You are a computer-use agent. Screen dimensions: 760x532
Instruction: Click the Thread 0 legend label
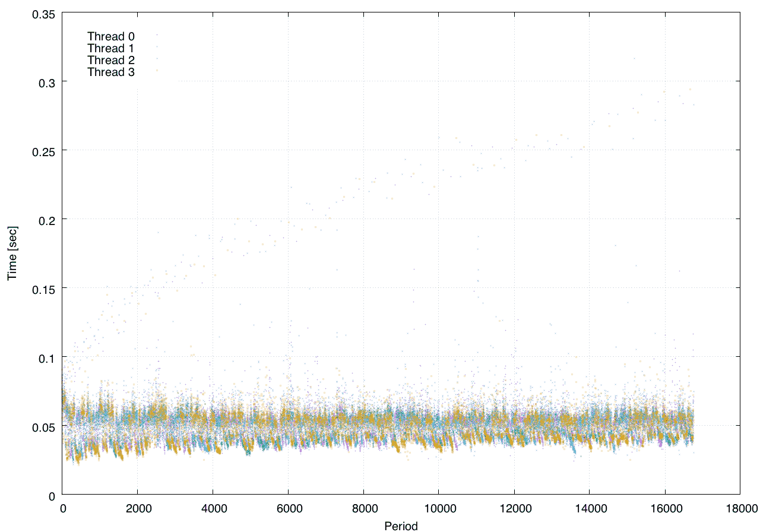point(111,37)
